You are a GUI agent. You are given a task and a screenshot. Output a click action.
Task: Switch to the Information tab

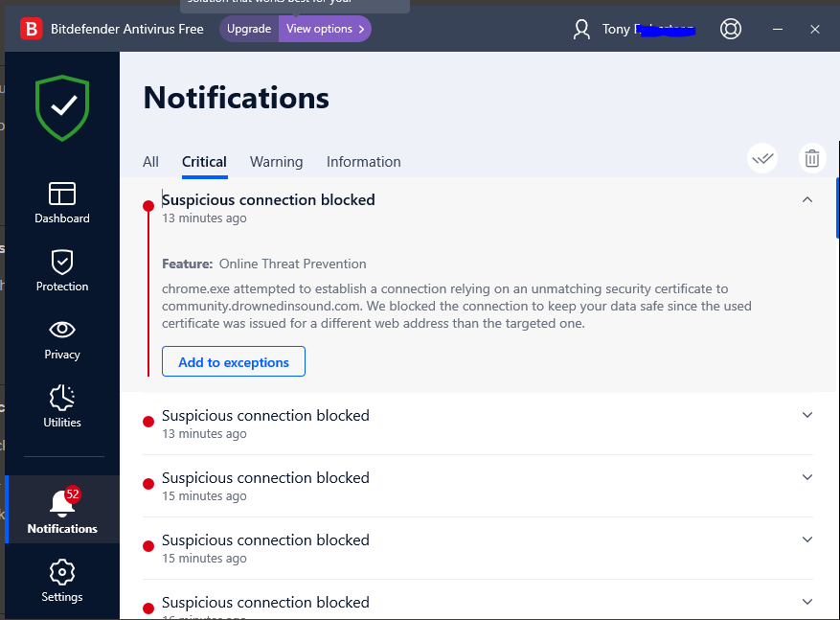[364, 162]
